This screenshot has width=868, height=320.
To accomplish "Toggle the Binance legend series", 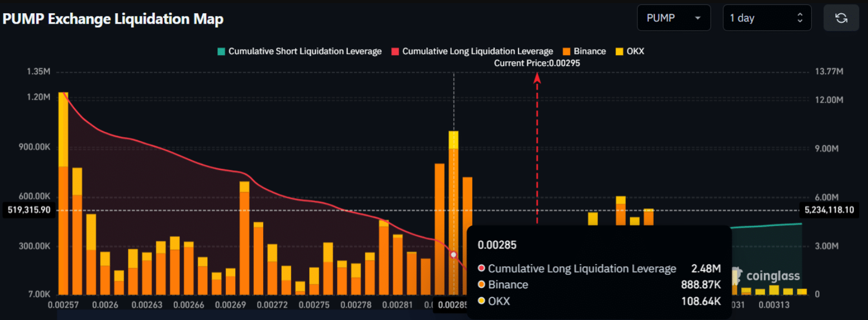I will (584, 51).
